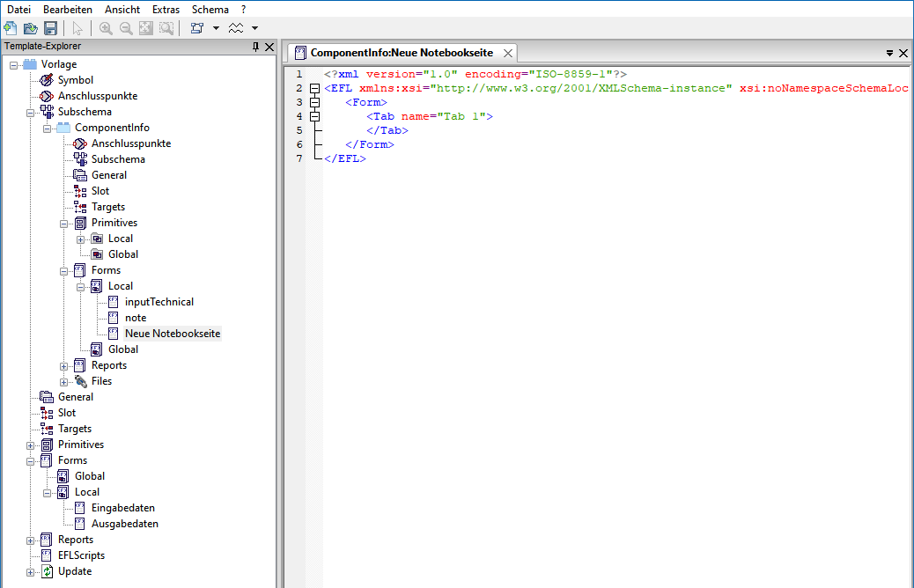Screen dimensions: 914x588
Task: Click the Slot icon under ComponentInfo
Action: [80, 190]
